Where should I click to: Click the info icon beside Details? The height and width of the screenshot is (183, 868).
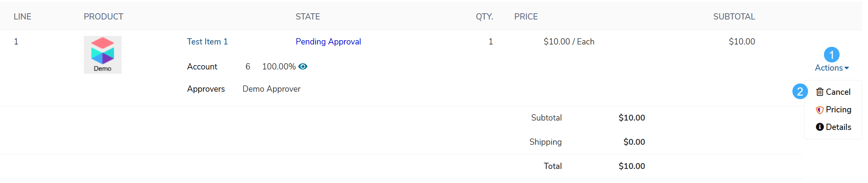[820, 127]
